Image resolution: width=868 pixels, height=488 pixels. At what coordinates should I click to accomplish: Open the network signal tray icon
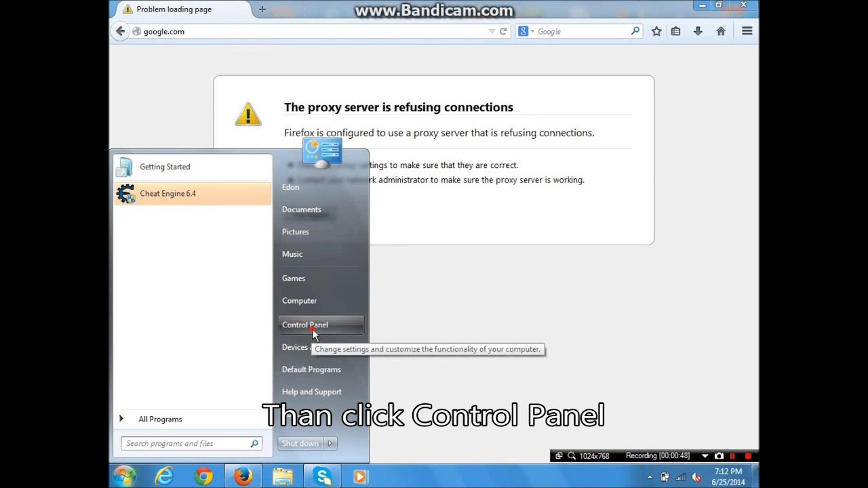680,477
